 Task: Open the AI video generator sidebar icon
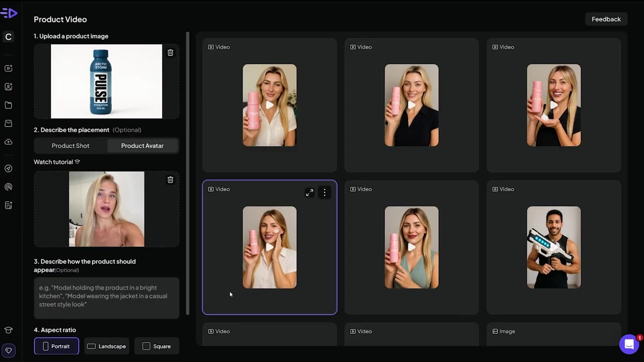[9, 68]
